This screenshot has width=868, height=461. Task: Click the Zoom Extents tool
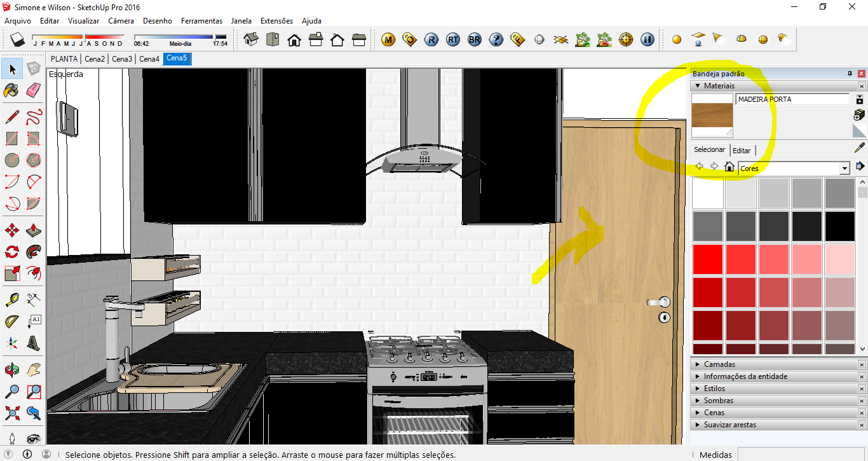11,413
